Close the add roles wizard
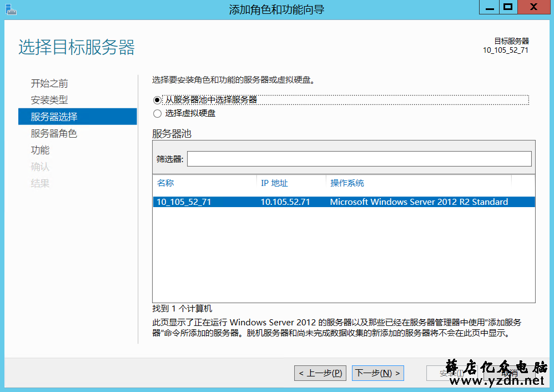Image resolution: width=554 pixels, height=392 pixels. 534,7
